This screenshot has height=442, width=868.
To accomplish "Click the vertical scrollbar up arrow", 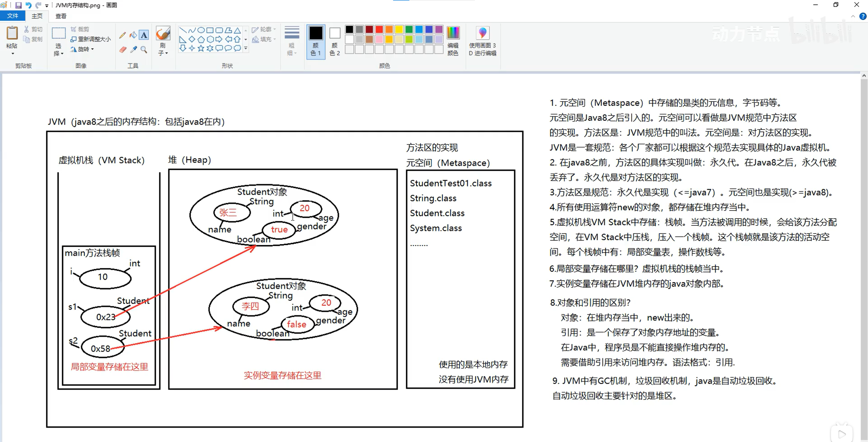I will pyautogui.click(x=864, y=76).
